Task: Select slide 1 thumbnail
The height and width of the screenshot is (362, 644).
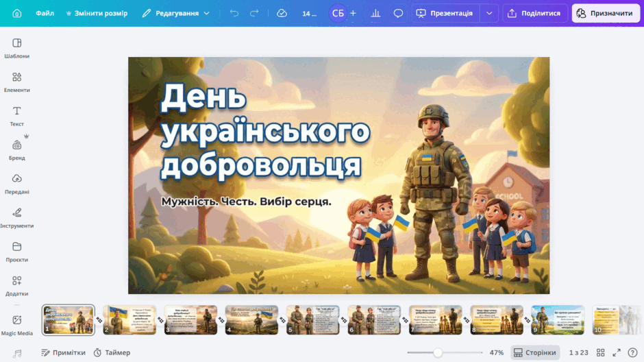Action: [x=69, y=319]
